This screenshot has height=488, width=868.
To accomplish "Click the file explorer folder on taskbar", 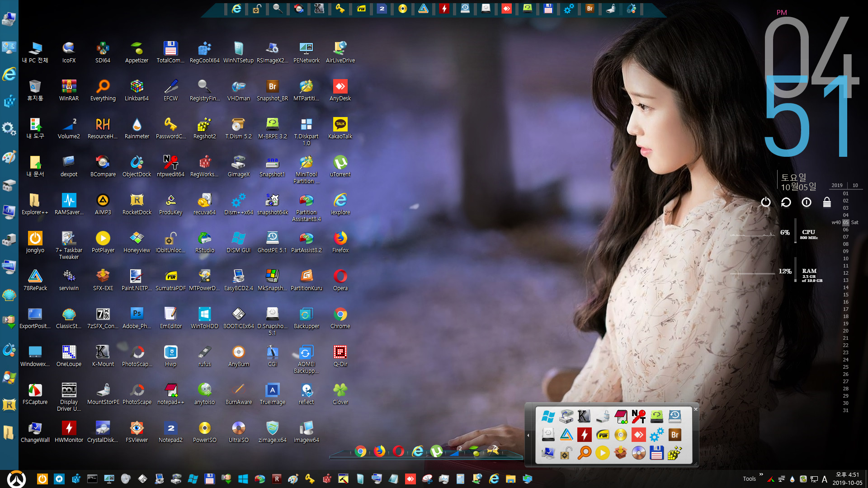I will (511, 479).
